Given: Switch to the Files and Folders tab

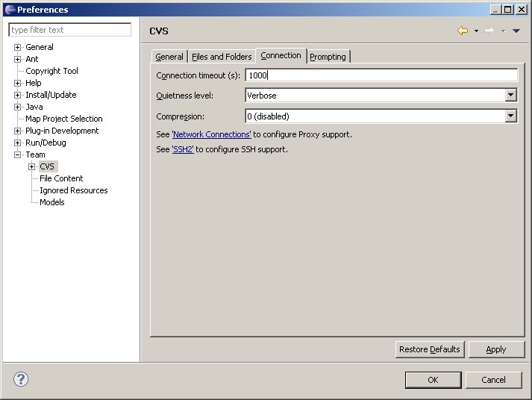Looking at the screenshot, I should 222,57.
